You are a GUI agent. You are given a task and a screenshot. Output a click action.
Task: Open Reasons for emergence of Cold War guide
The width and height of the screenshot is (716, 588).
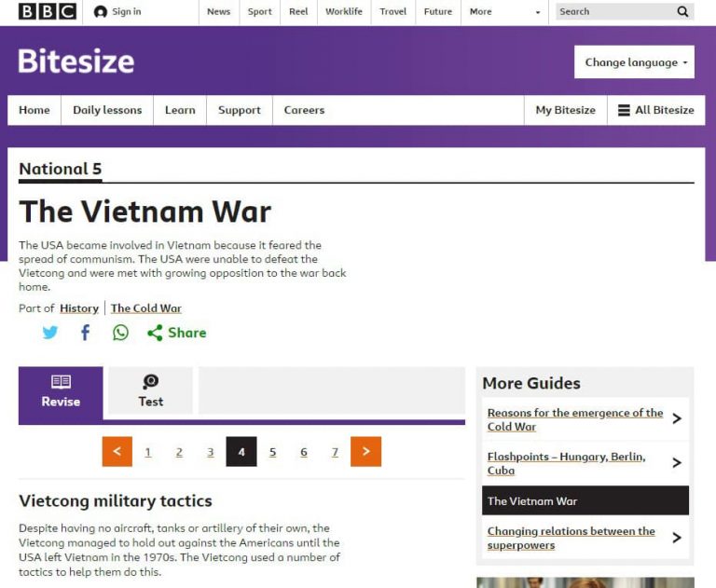(575, 419)
